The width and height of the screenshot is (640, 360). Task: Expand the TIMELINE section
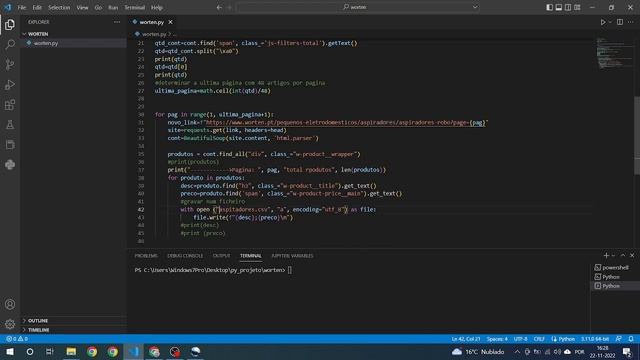(73, 330)
